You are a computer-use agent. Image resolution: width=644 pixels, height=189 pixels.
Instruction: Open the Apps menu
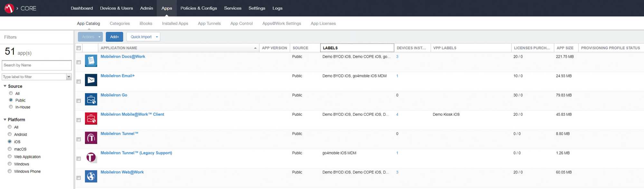click(x=167, y=8)
